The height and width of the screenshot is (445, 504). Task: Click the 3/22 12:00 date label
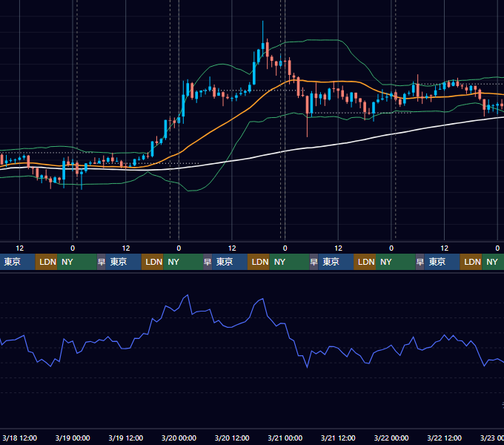tap(444, 438)
